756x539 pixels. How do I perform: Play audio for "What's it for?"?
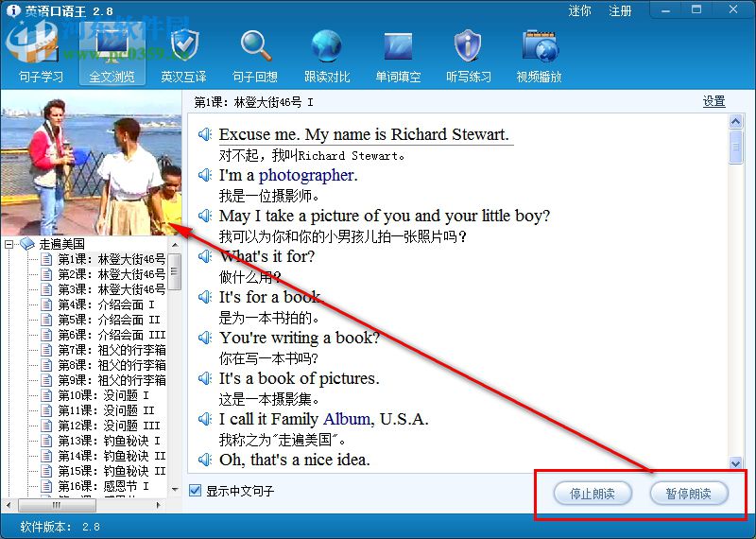(x=205, y=256)
